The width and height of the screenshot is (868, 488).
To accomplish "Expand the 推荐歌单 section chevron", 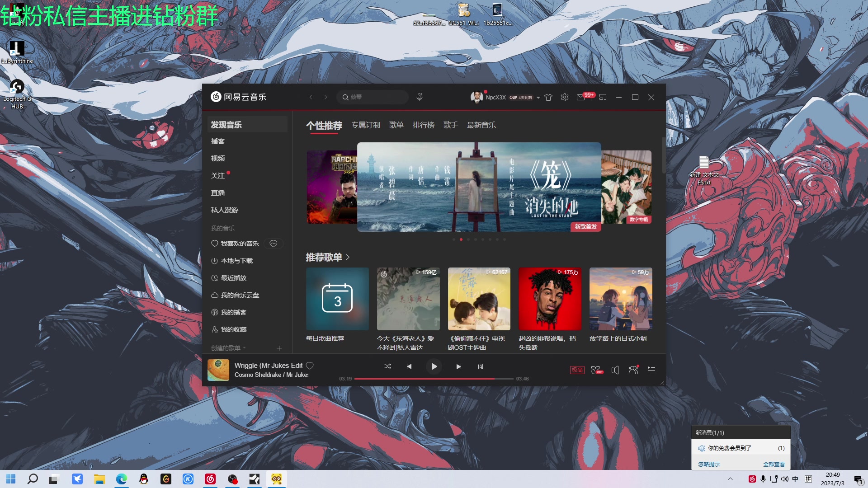I will click(x=348, y=257).
